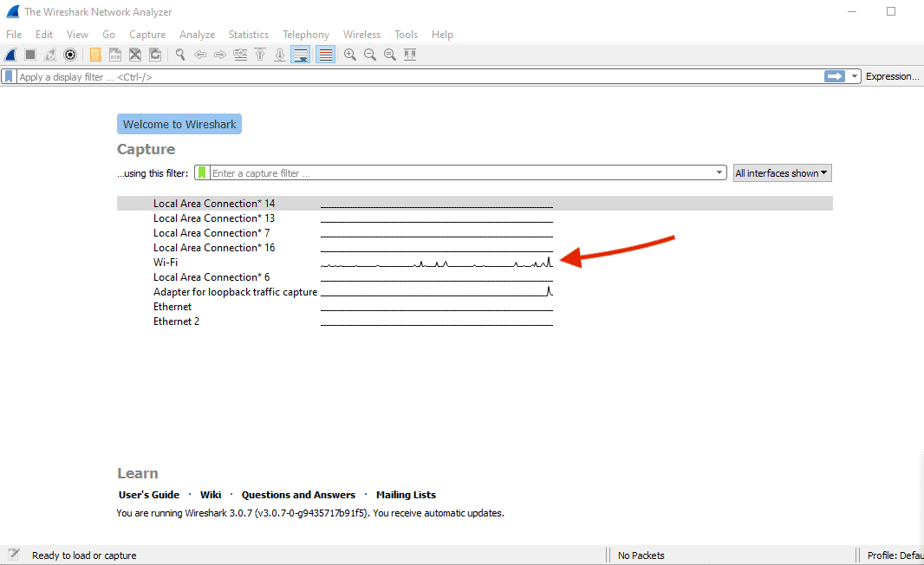Viewport: 924px width, 565px height.
Task: Click the Find a packet magnifier icon
Action: (x=179, y=54)
